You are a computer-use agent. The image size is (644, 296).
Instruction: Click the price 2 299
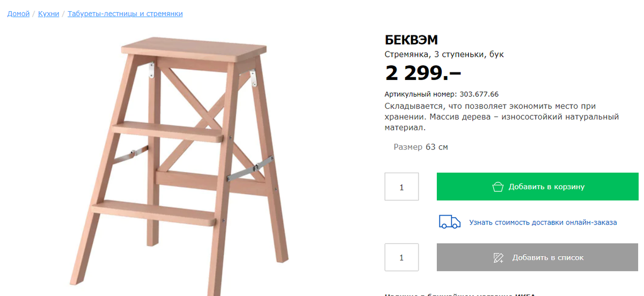pyautogui.click(x=423, y=72)
